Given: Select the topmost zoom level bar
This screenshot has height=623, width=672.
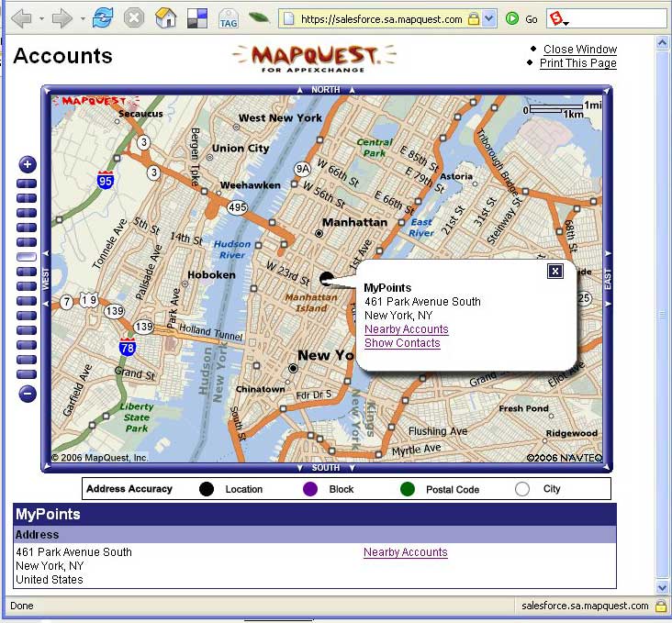Looking at the screenshot, I should (x=27, y=184).
